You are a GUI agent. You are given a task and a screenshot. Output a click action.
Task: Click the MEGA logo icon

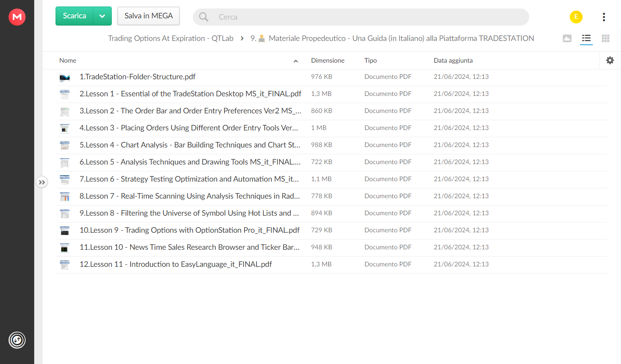point(17,17)
